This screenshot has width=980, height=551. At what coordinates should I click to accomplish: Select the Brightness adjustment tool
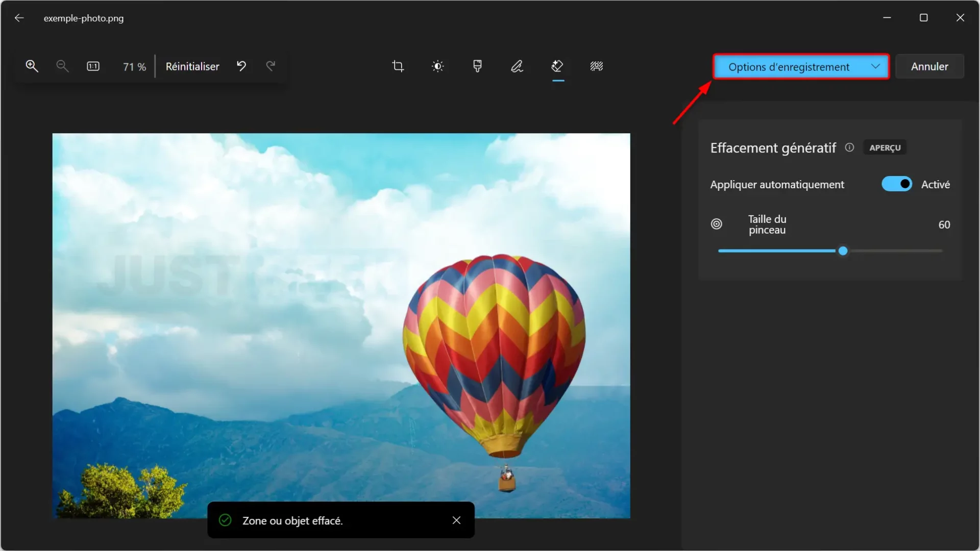point(437,66)
